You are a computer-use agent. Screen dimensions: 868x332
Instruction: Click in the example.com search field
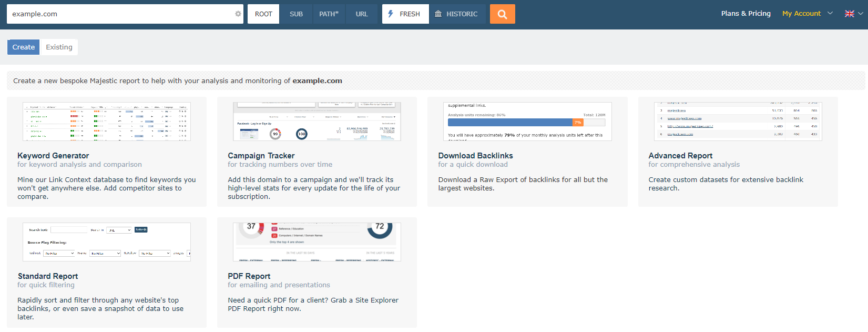[121, 14]
